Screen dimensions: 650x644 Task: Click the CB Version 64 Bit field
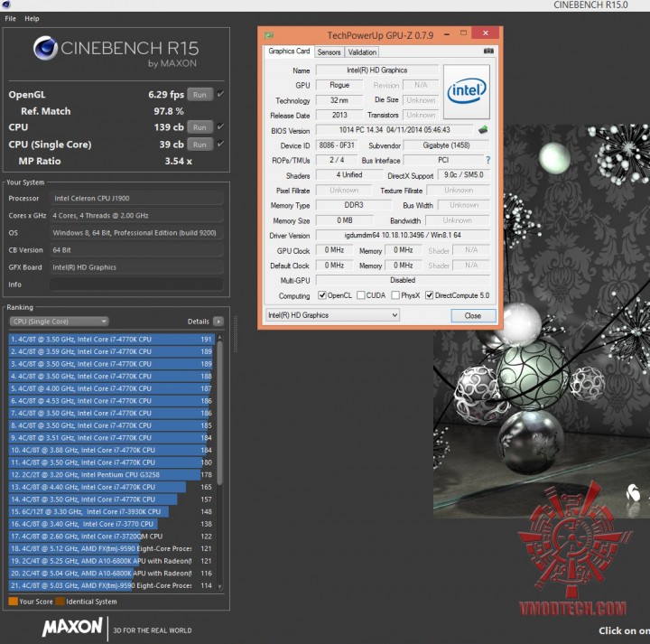[136, 250]
